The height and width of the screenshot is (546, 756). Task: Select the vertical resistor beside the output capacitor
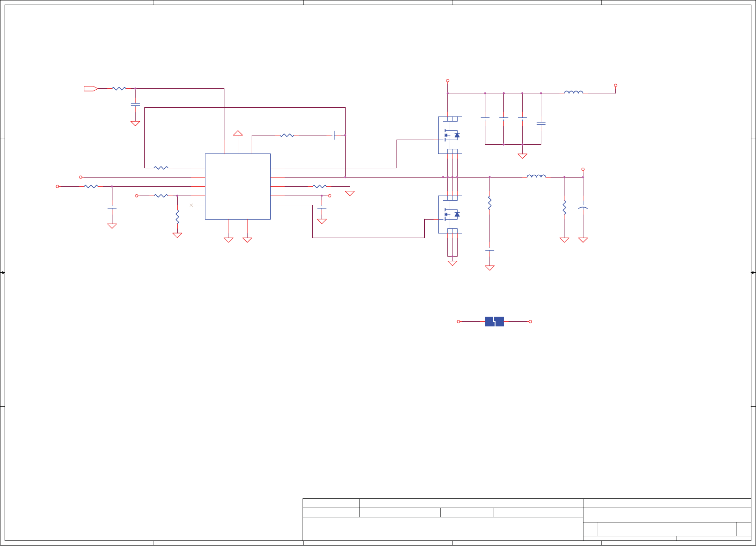[x=564, y=207]
